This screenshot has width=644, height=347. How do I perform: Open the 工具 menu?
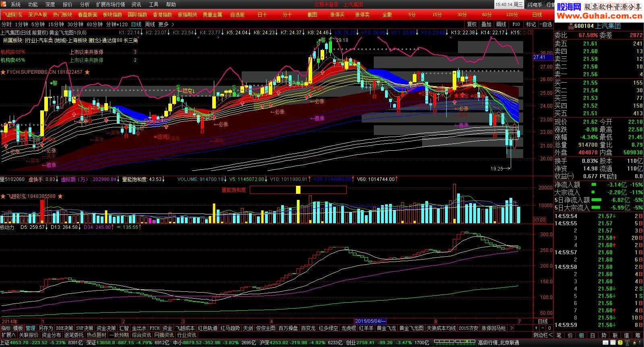(153, 4)
